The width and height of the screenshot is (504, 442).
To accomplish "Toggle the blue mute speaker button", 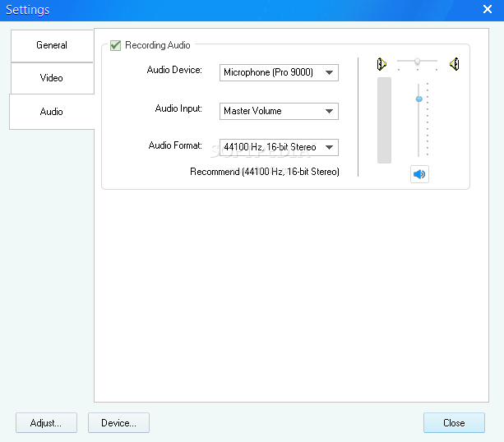I will 419,174.
